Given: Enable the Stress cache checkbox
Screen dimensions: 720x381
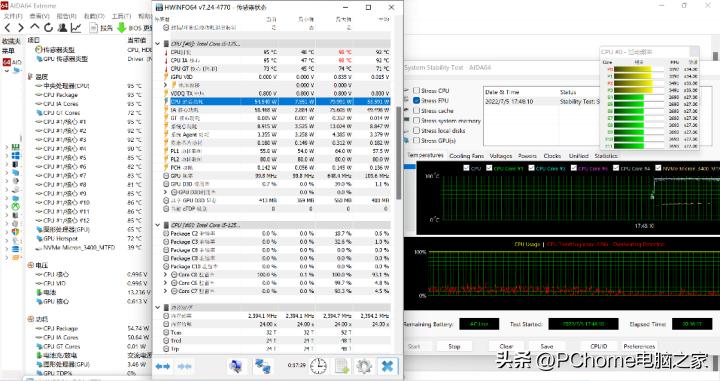Looking at the screenshot, I should [416, 111].
